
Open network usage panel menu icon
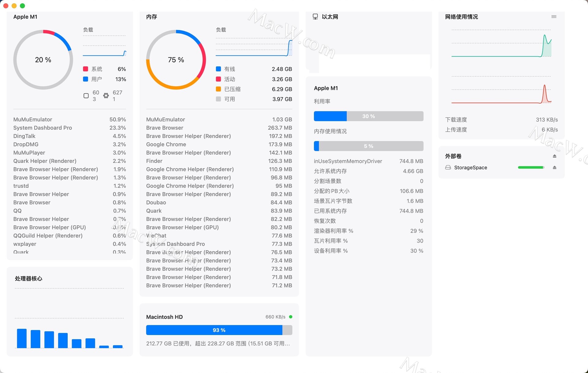[554, 17]
